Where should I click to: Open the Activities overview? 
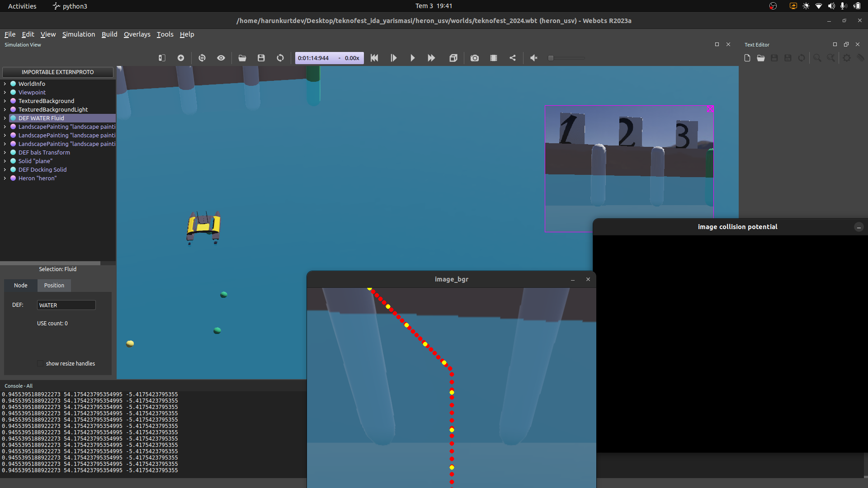(x=22, y=6)
